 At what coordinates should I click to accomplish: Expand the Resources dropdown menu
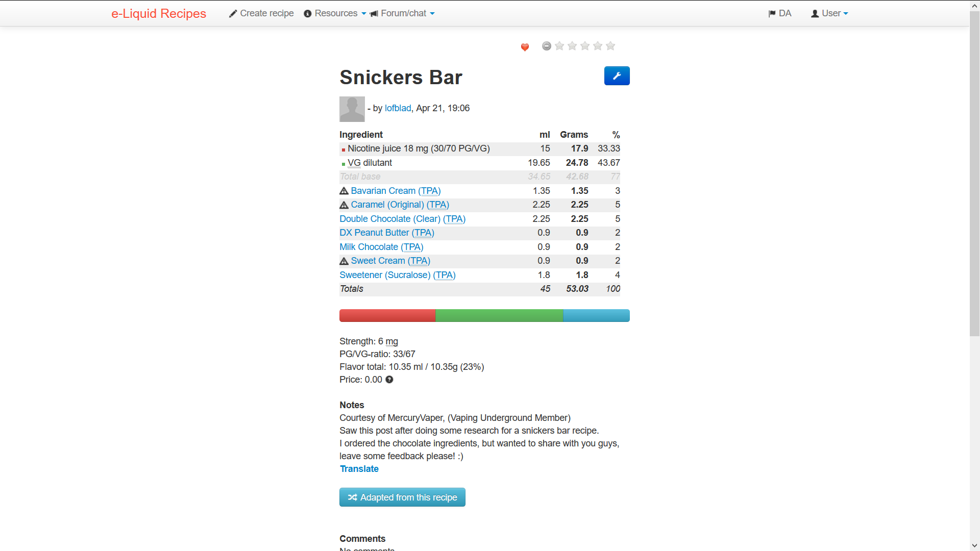335,13
